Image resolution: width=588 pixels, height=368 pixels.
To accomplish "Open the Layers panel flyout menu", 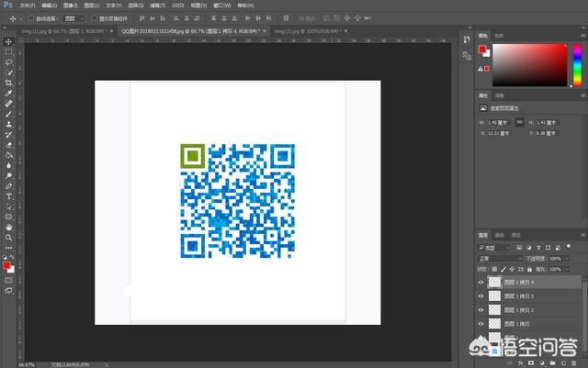I will pyautogui.click(x=583, y=235).
